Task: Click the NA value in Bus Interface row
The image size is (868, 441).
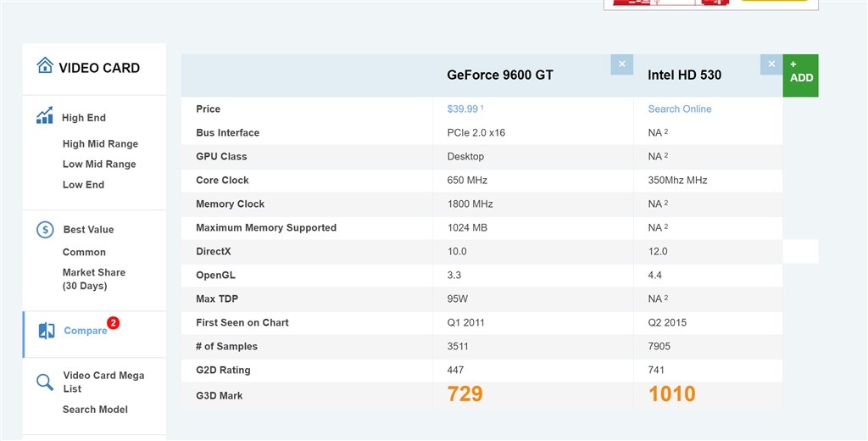Action: [658, 133]
